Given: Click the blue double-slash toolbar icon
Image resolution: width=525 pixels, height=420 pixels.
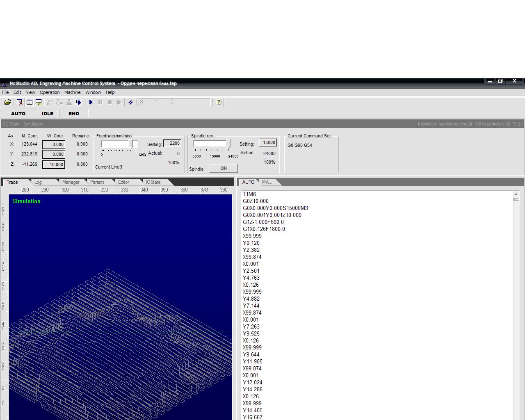Looking at the screenshot, I should tap(130, 102).
